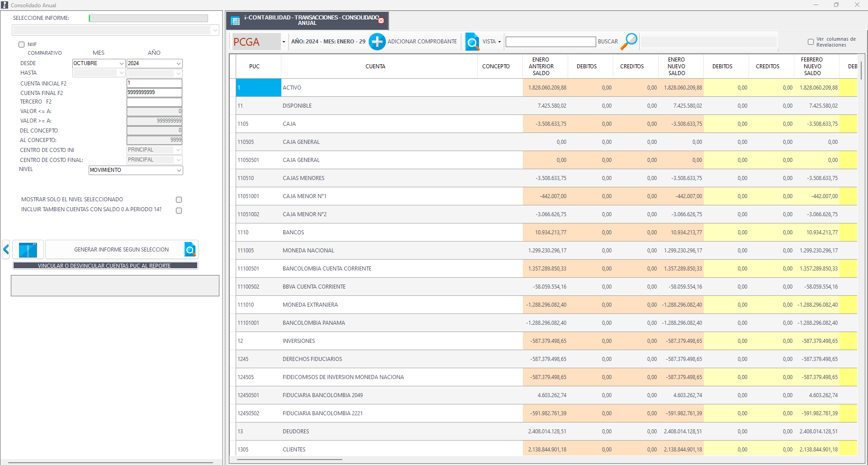Click the grid icon on Consolidado tab
868x465 pixels.
coord(235,21)
